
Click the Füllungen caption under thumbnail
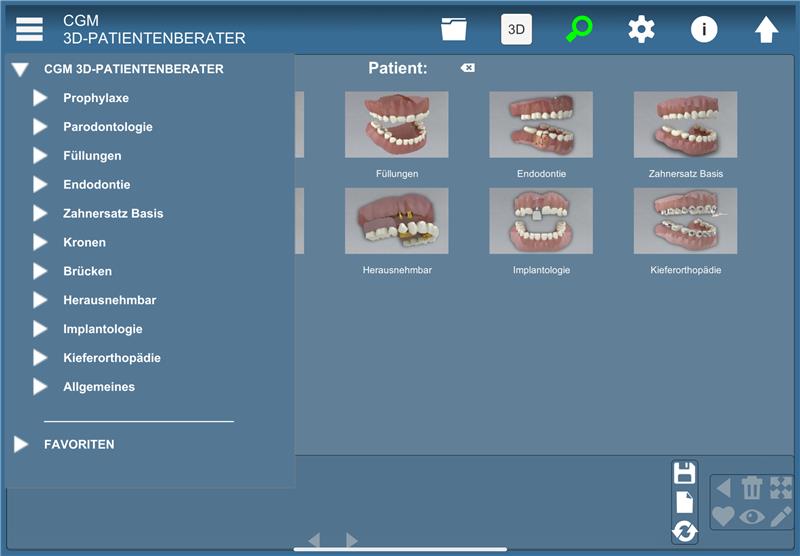point(397,174)
